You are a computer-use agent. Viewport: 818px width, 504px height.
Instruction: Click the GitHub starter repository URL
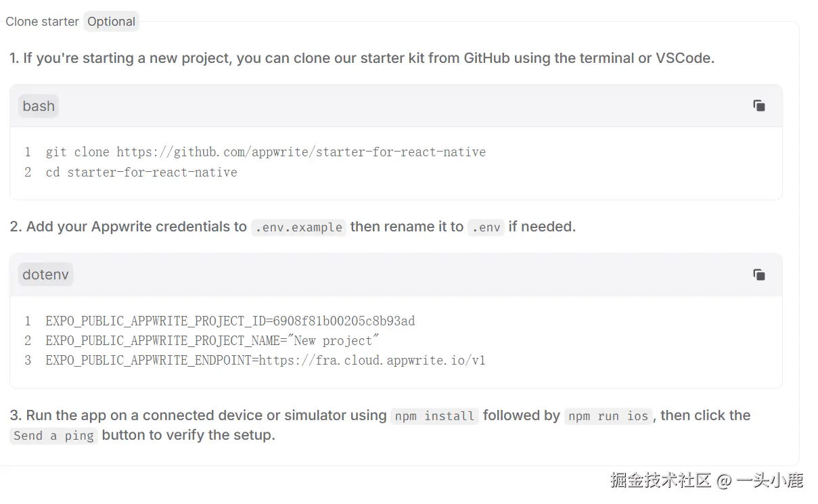tap(301, 152)
